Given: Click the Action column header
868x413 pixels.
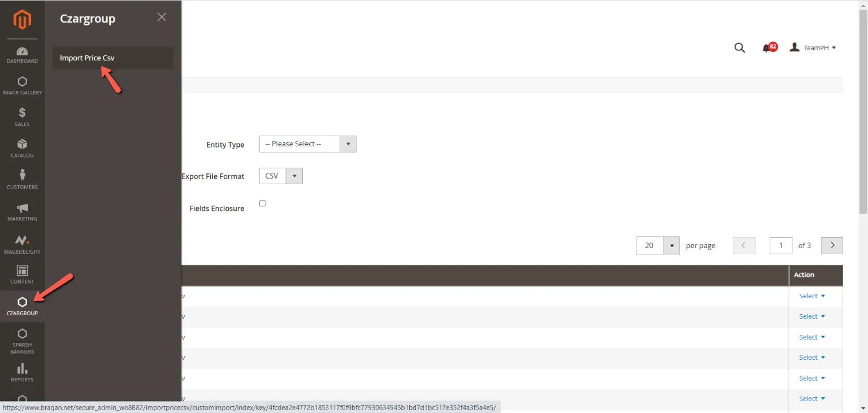Looking at the screenshot, I should click(x=816, y=275).
